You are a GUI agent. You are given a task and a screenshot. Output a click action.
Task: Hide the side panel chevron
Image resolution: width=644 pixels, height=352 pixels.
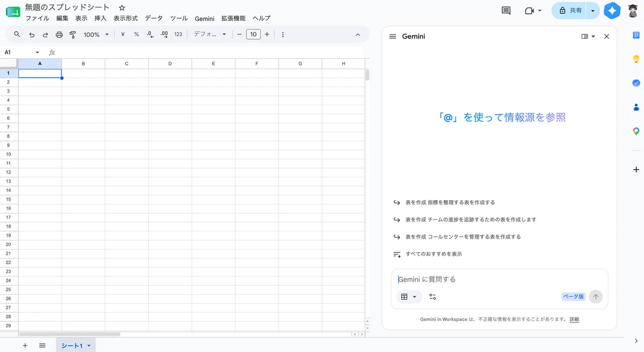(x=636, y=341)
